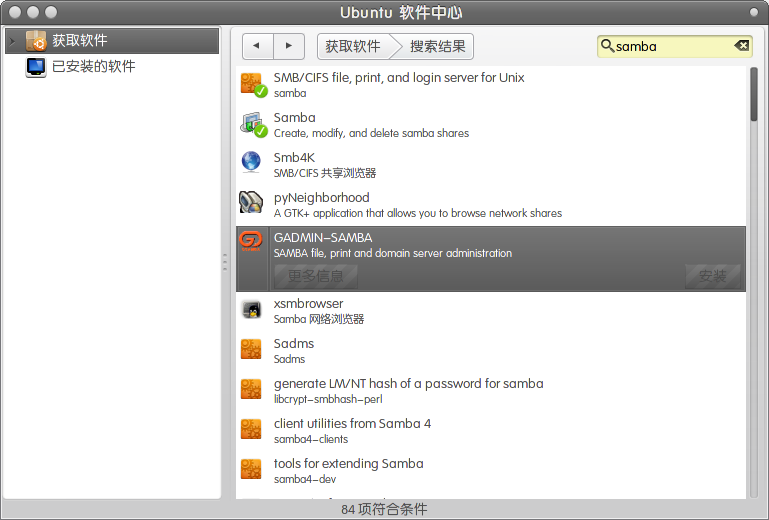The height and width of the screenshot is (520, 769).
Task: Select 'SAMBA file, print and domain server administration'
Action: tap(393, 253)
